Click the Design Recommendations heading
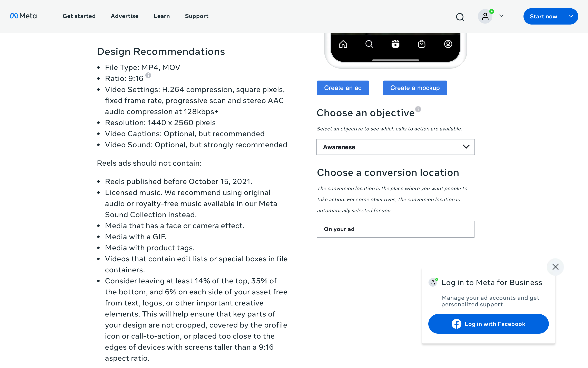588x368 pixels. [161, 52]
